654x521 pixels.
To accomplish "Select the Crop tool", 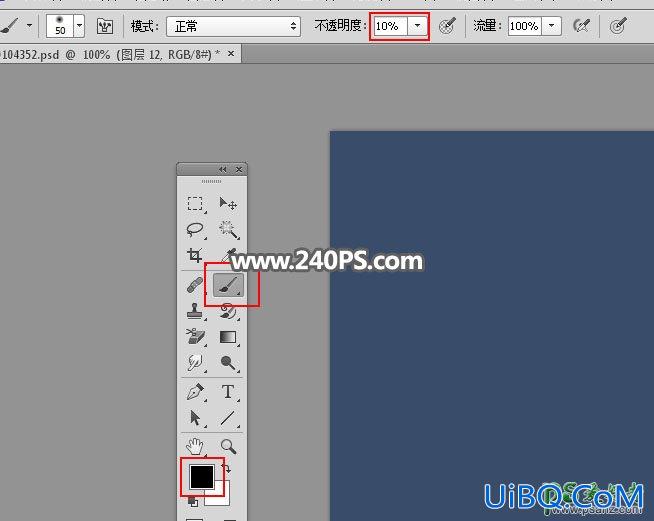I will pos(195,255).
